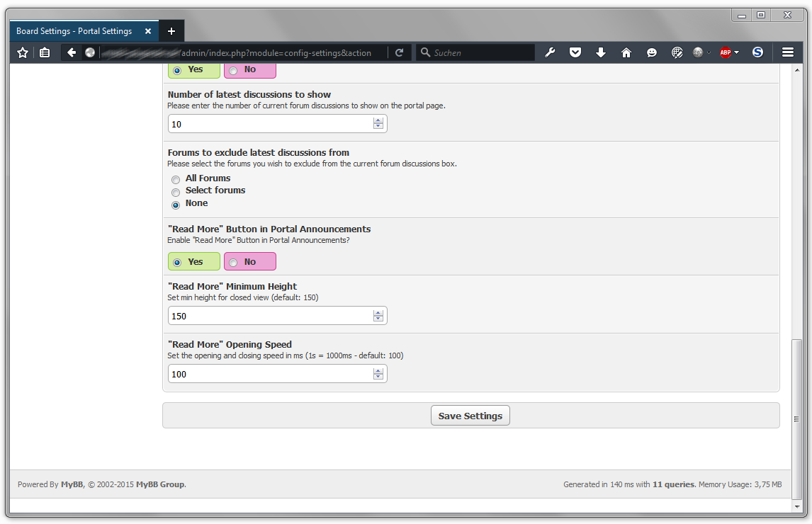
Task: Click the bookmark star icon
Action: 23,52
